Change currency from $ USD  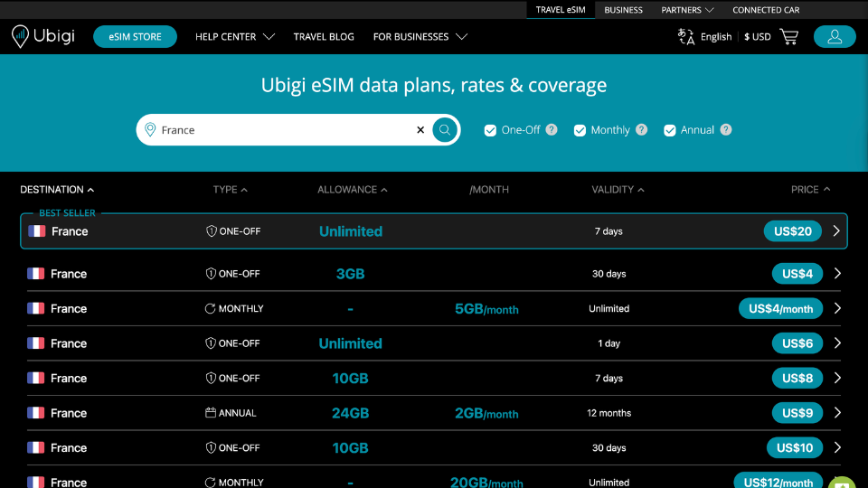[x=757, y=36]
